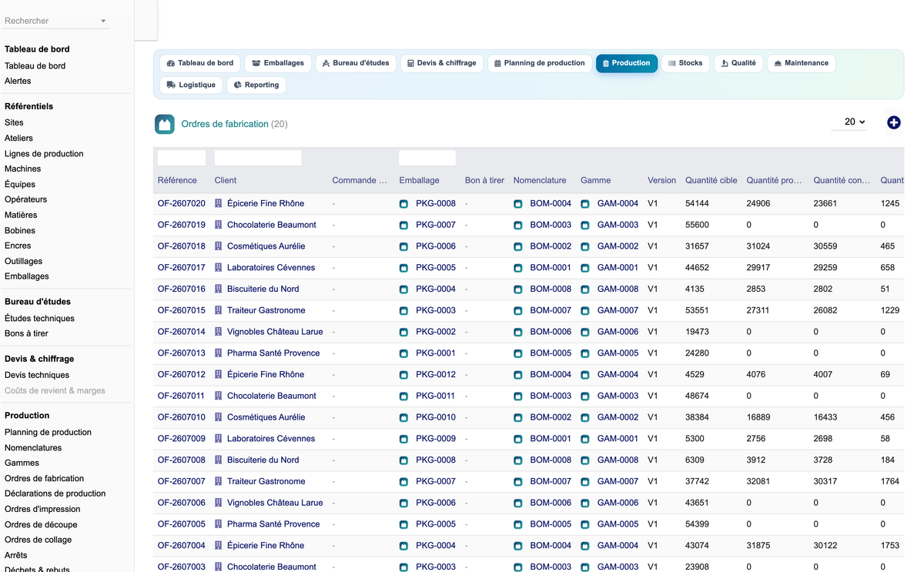Open Alertes in the sidebar

[x=18, y=81]
